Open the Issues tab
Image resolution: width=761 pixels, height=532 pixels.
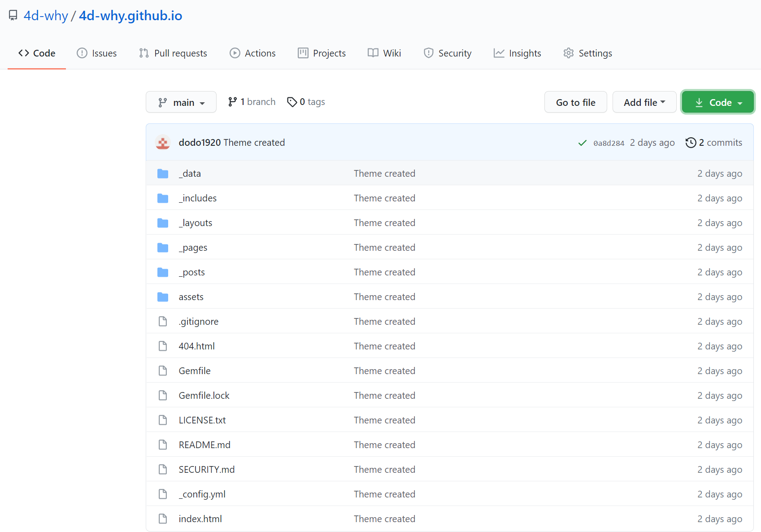click(x=96, y=53)
